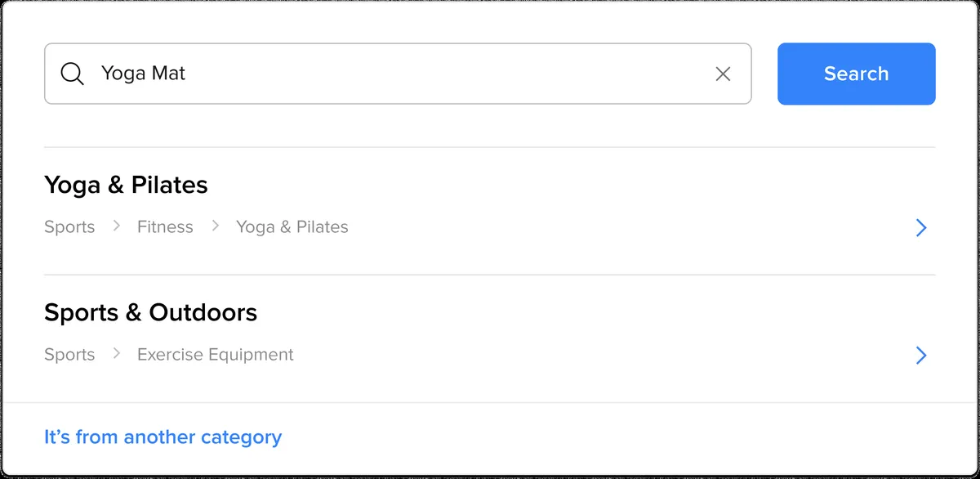Open the "It's from another category" link

coord(163,437)
